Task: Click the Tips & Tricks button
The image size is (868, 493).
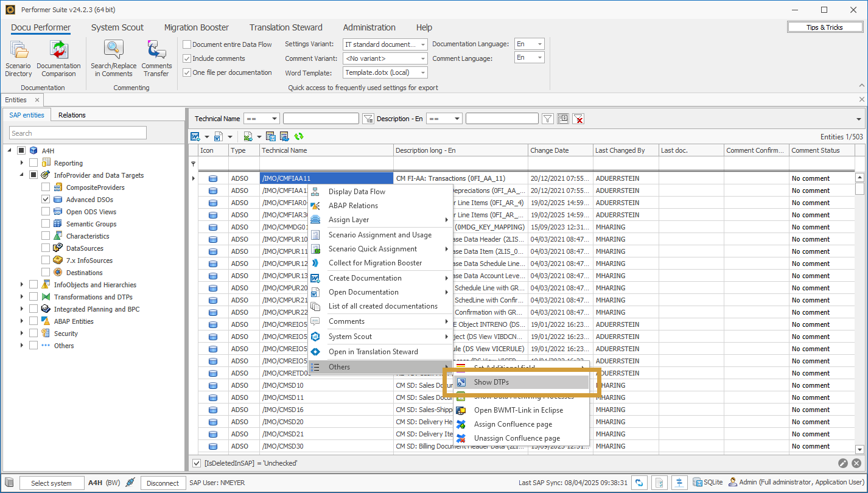Action: 824,27
